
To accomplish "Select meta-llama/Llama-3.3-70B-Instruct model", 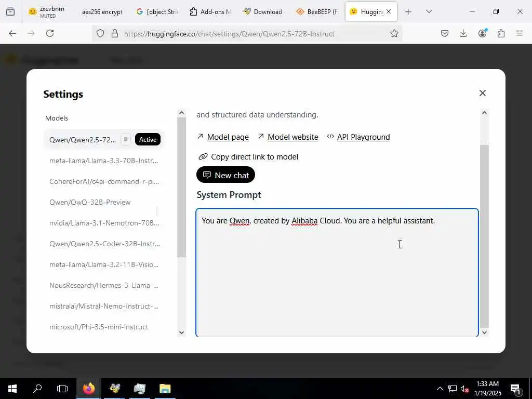I will pyautogui.click(x=103, y=161).
